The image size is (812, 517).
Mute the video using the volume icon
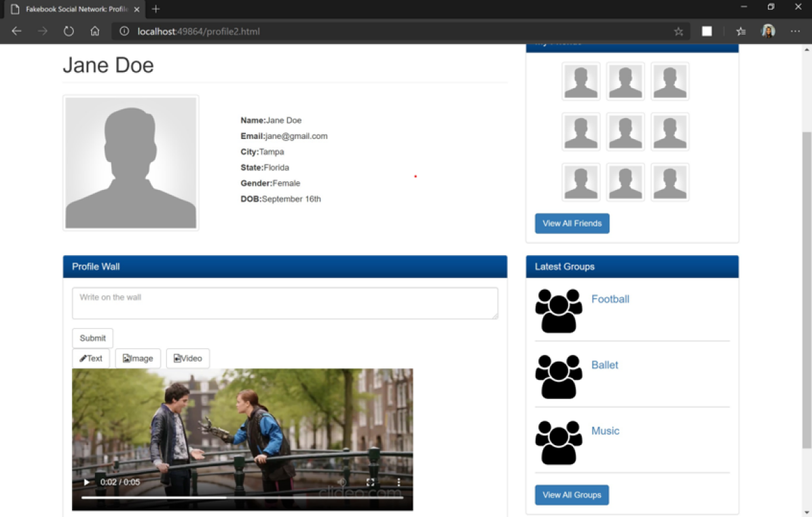(342, 482)
